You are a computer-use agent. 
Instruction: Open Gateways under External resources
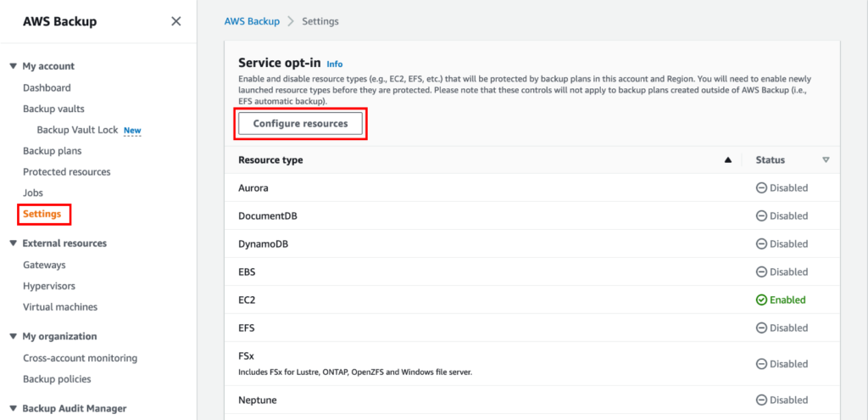pyautogui.click(x=44, y=265)
